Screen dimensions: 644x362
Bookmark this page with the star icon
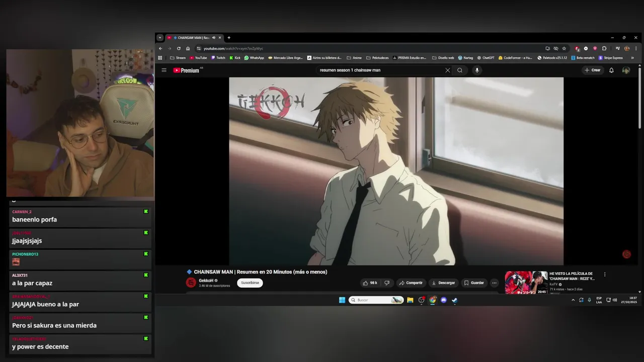pyautogui.click(x=564, y=49)
